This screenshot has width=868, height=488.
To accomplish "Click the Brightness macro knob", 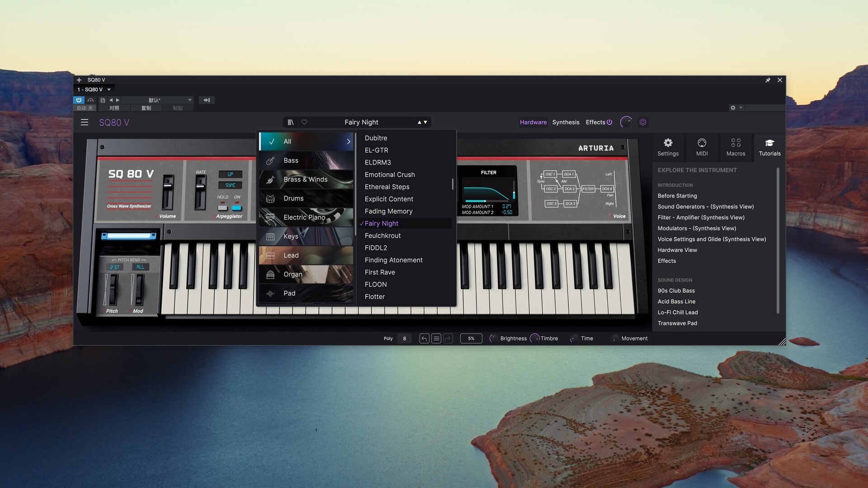I will pos(494,338).
